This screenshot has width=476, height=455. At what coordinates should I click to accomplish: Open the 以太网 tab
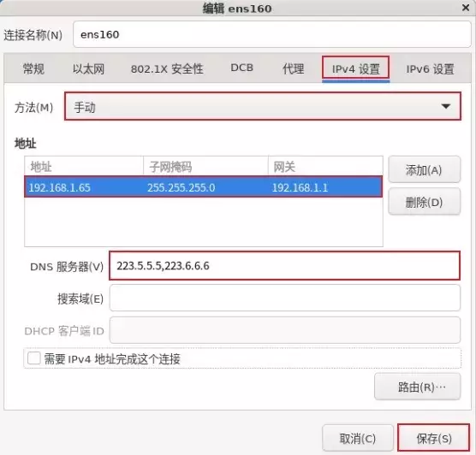click(x=88, y=69)
